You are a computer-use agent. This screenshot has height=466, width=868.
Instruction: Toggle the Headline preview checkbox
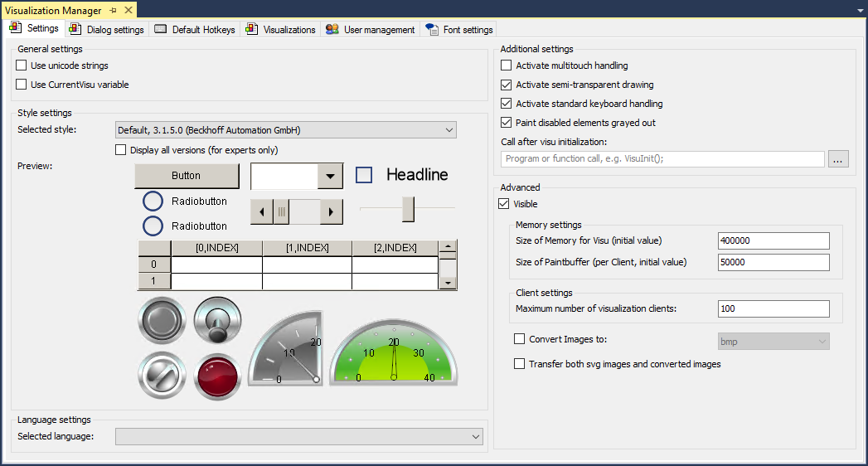(x=364, y=175)
